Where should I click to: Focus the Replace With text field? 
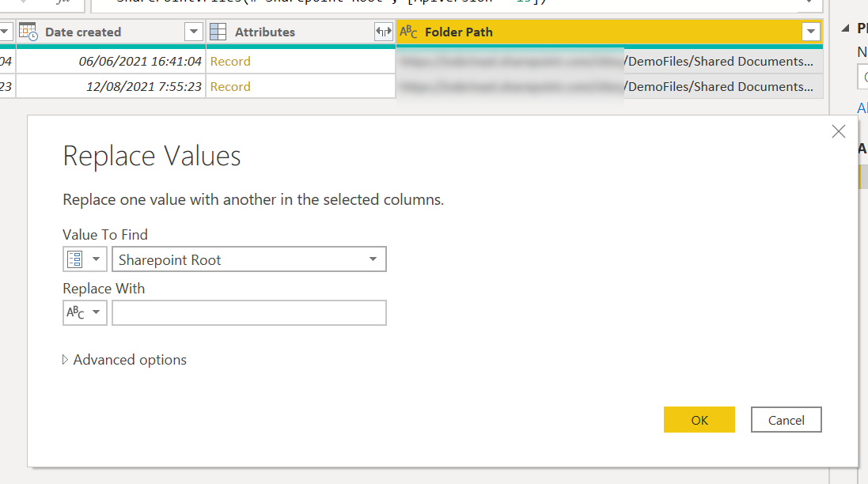click(248, 312)
